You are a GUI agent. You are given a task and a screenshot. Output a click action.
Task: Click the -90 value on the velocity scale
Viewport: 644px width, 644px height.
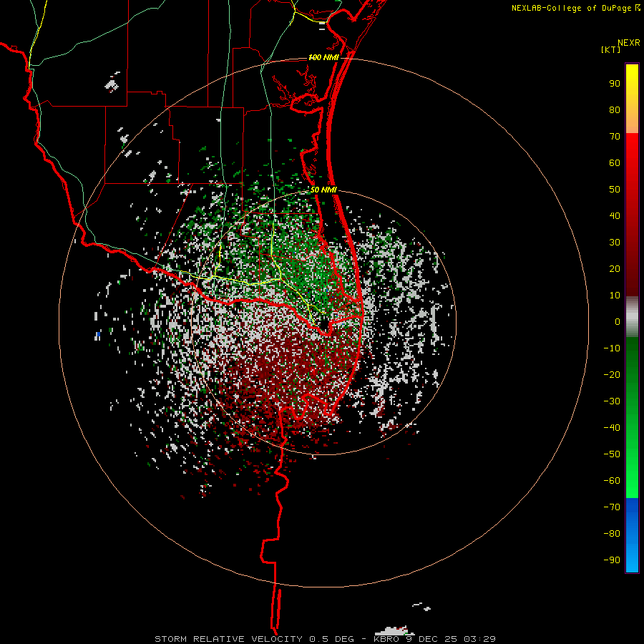612,560
